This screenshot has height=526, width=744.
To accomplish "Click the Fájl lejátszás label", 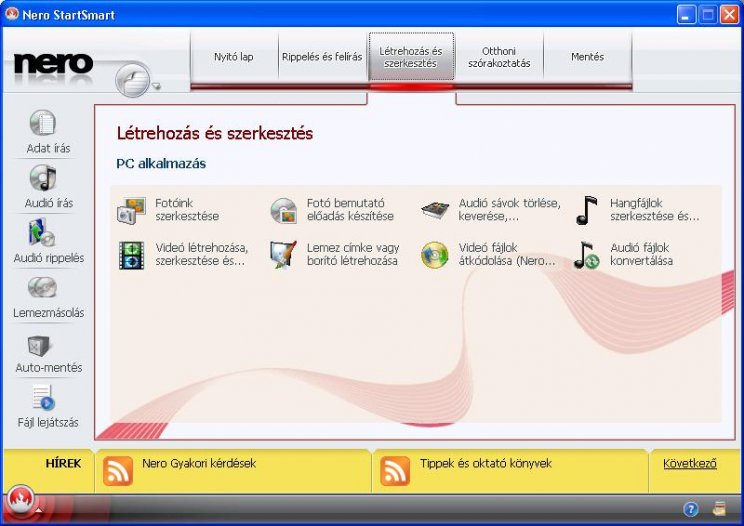I will pyautogui.click(x=48, y=423).
